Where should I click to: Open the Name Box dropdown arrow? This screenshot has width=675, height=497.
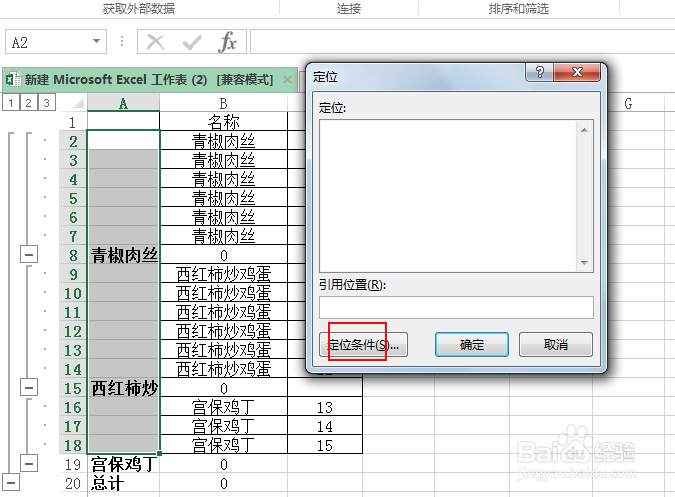coord(96,41)
